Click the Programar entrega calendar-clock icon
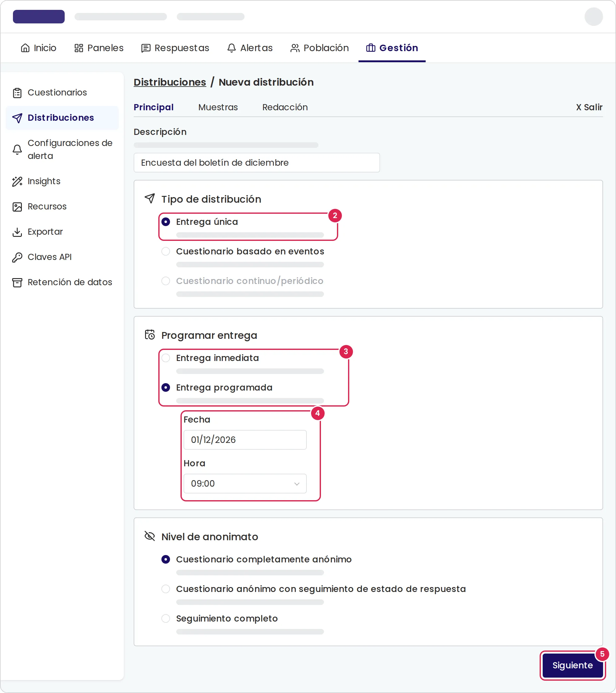 150,334
